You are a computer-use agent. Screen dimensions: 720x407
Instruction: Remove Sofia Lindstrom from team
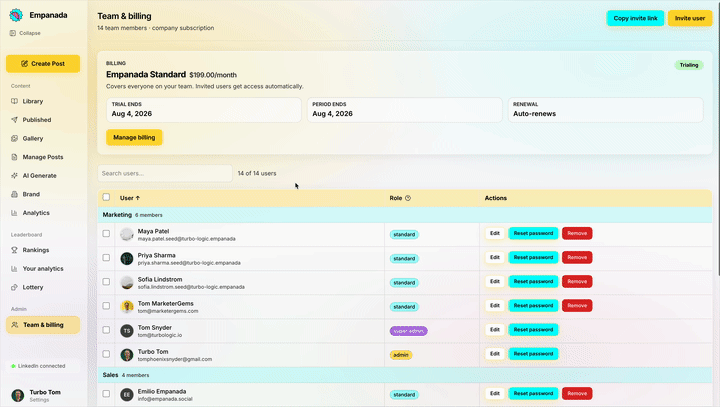(577, 282)
